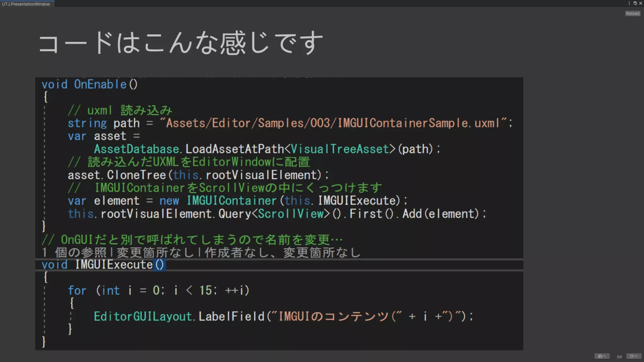Click the 'void OnEnable()' code line
The width and height of the screenshot is (644, 362).
(90, 84)
